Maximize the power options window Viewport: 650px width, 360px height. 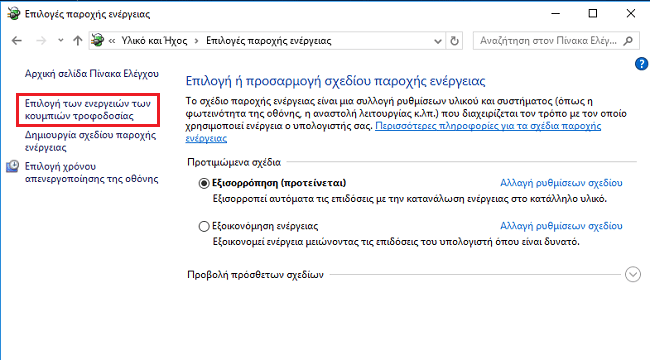point(593,14)
